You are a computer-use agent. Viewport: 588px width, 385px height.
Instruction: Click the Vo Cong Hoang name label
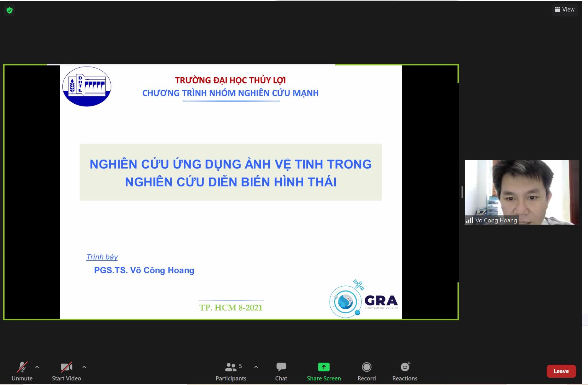coord(496,220)
